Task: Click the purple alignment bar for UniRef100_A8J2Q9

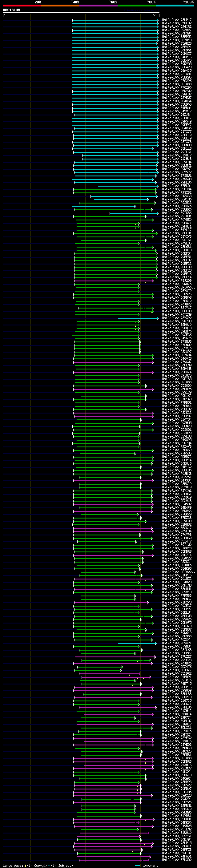Action: click(114, 281)
